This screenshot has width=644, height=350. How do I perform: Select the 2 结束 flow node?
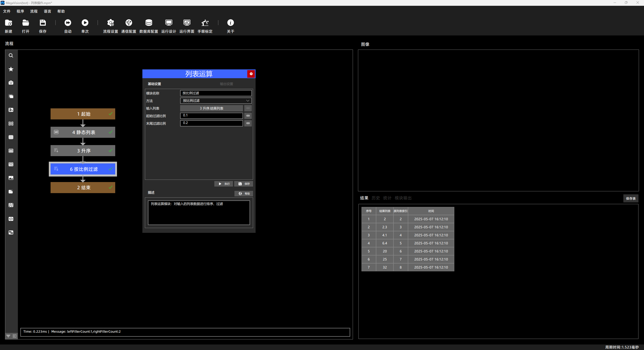coord(83,188)
